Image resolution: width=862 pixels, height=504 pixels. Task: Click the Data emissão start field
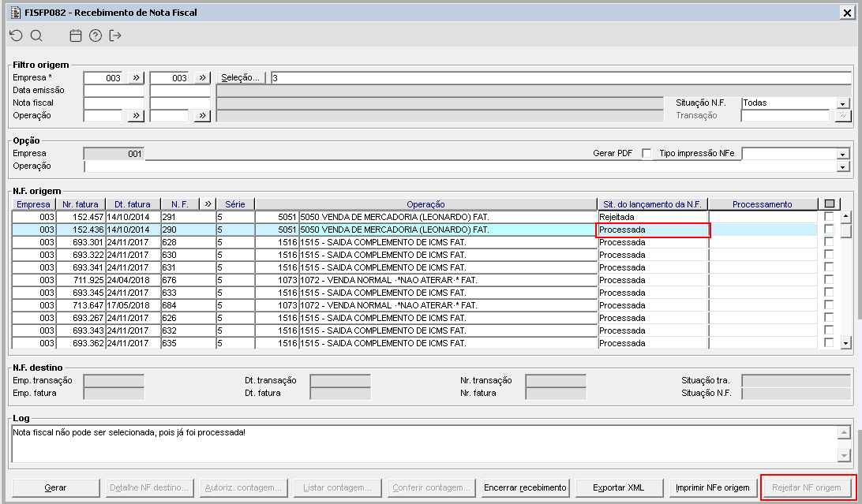click(x=114, y=90)
